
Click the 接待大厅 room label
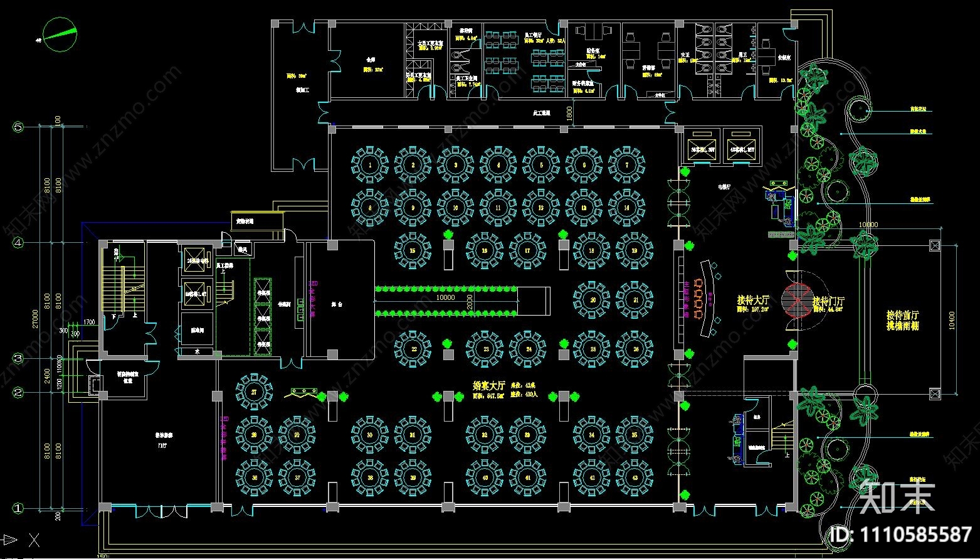pos(754,300)
